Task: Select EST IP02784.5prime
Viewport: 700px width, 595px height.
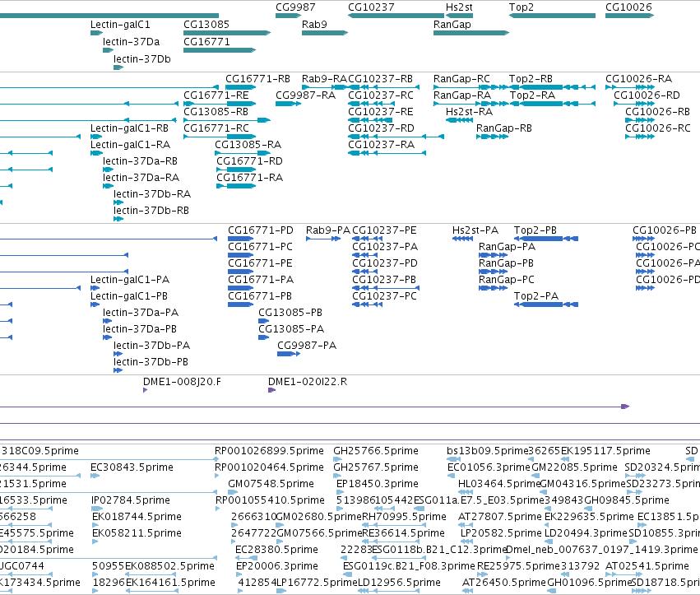Action: pyautogui.click(x=130, y=500)
